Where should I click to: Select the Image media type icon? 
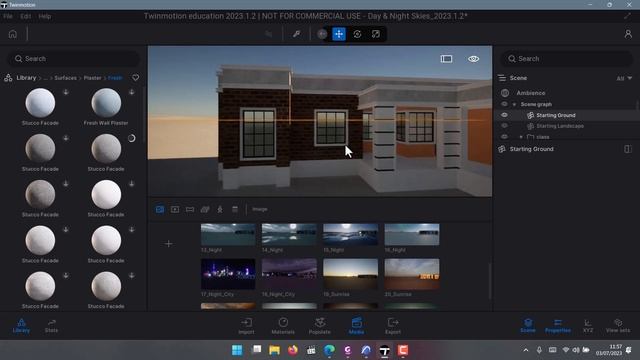click(x=160, y=209)
